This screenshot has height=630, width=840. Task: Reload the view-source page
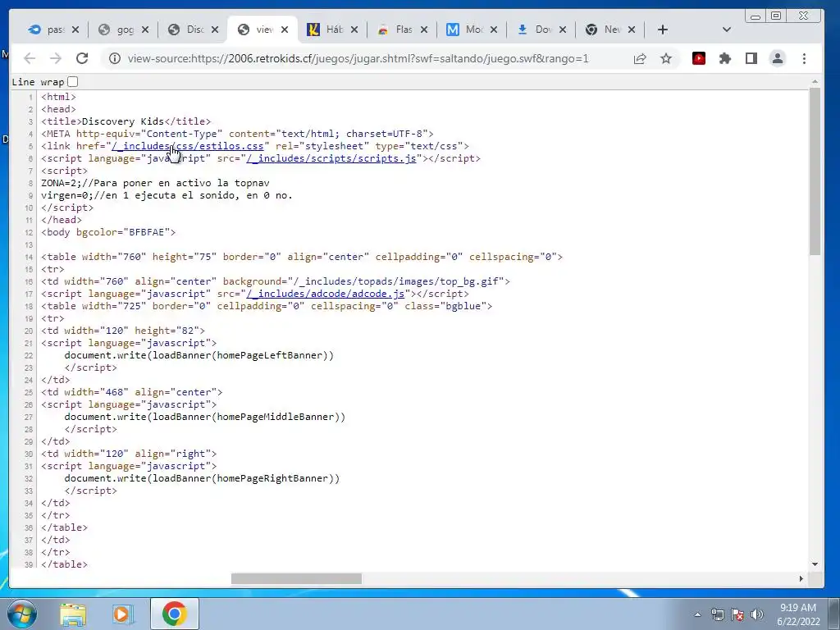click(82, 58)
